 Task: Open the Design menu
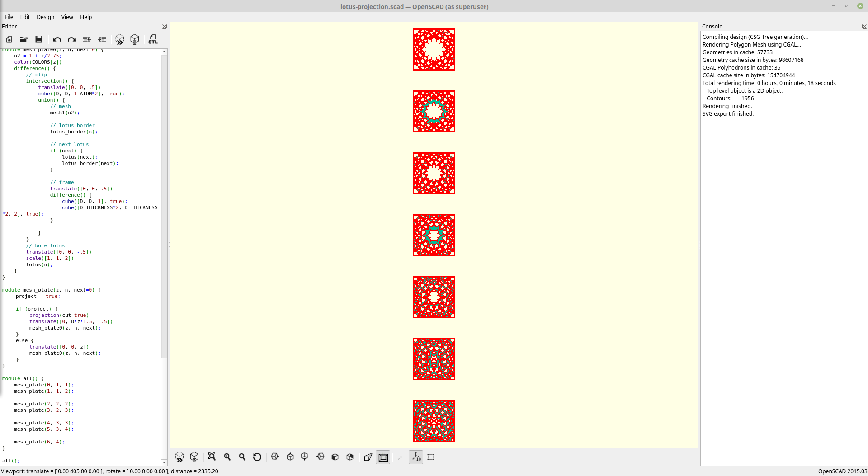pos(45,17)
